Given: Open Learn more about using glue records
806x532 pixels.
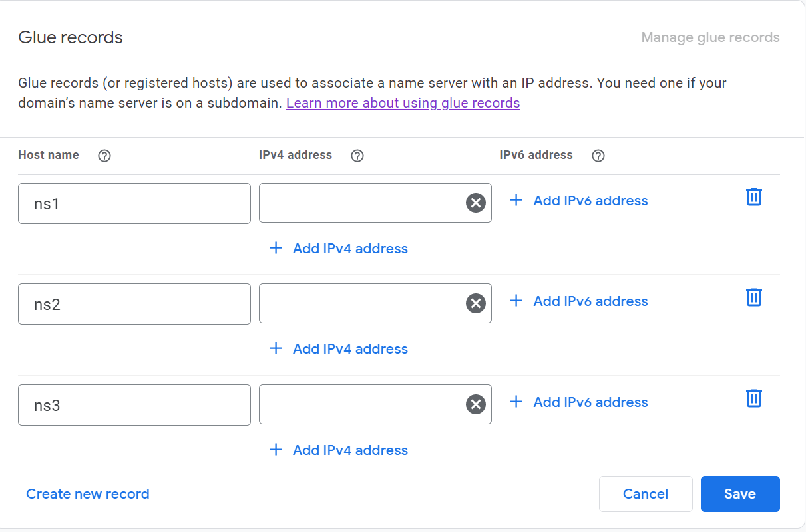Looking at the screenshot, I should tap(403, 103).
